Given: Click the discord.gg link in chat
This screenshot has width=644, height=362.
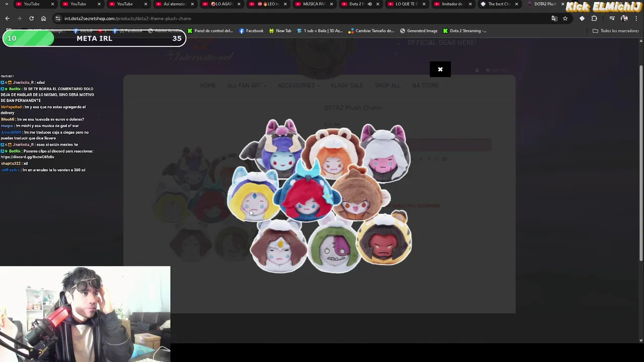Looking at the screenshot, I should point(28,157).
